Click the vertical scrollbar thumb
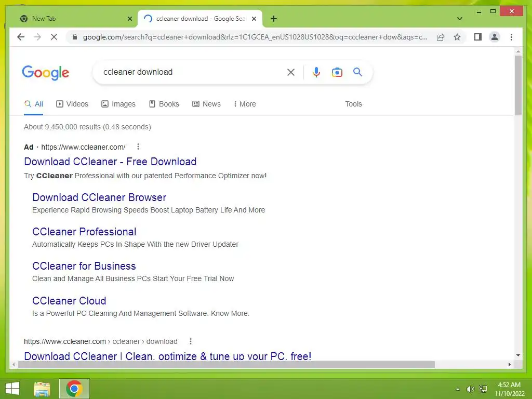532x399 pixels. 518,86
